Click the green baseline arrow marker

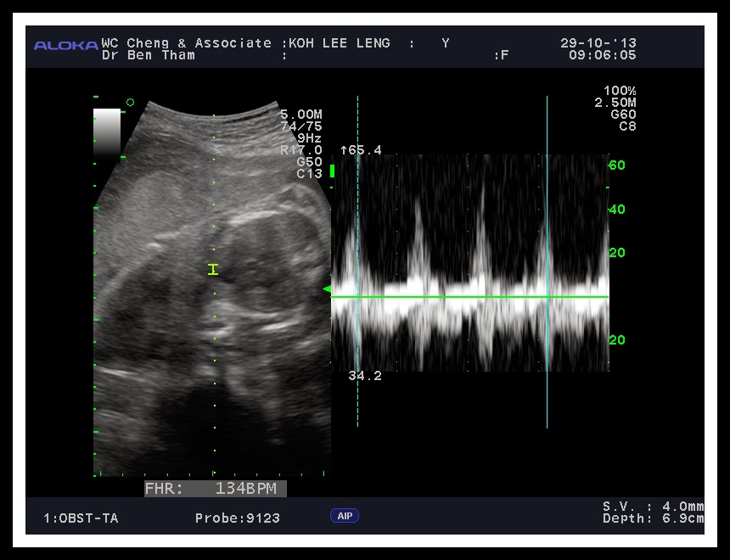tap(327, 289)
